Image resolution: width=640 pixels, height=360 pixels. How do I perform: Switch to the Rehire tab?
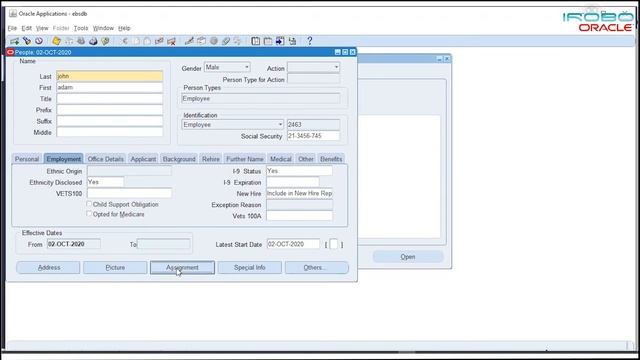[211, 159]
